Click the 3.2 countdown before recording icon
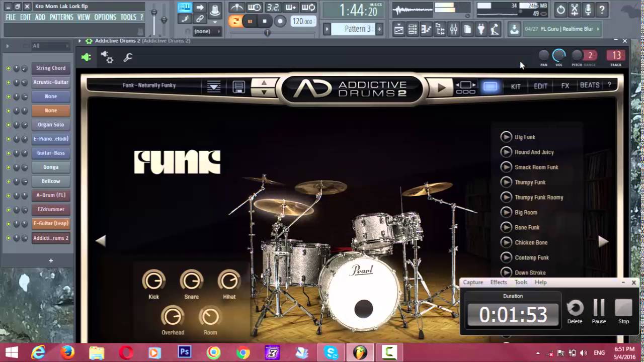644x362 pixels. point(273,8)
